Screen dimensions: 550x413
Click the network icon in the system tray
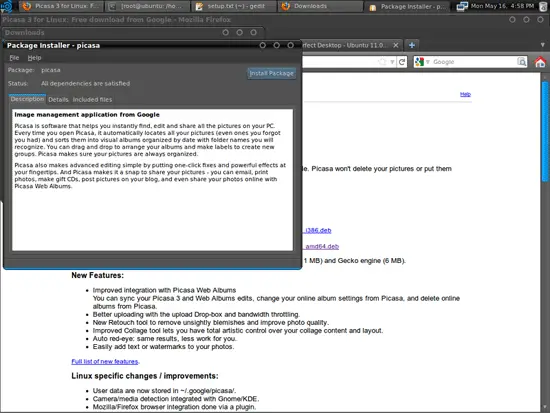462,6
